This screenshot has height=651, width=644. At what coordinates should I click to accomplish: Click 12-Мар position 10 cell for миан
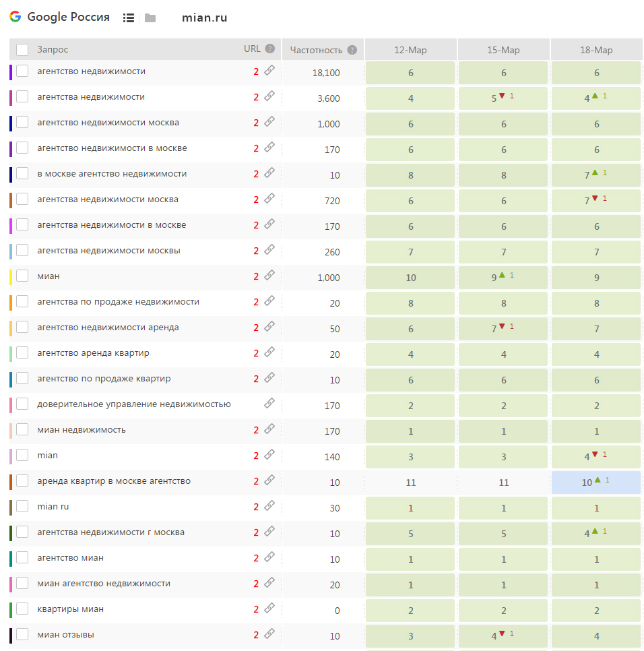click(410, 278)
